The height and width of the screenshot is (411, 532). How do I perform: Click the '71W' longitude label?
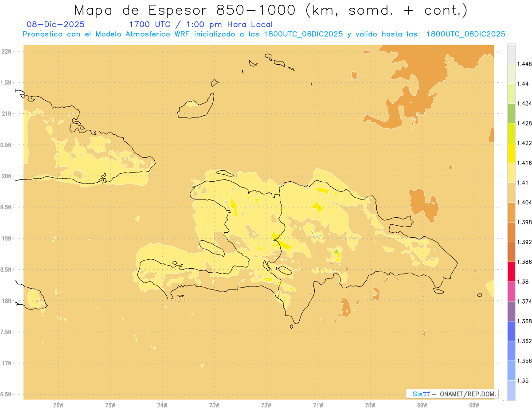point(318,405)
